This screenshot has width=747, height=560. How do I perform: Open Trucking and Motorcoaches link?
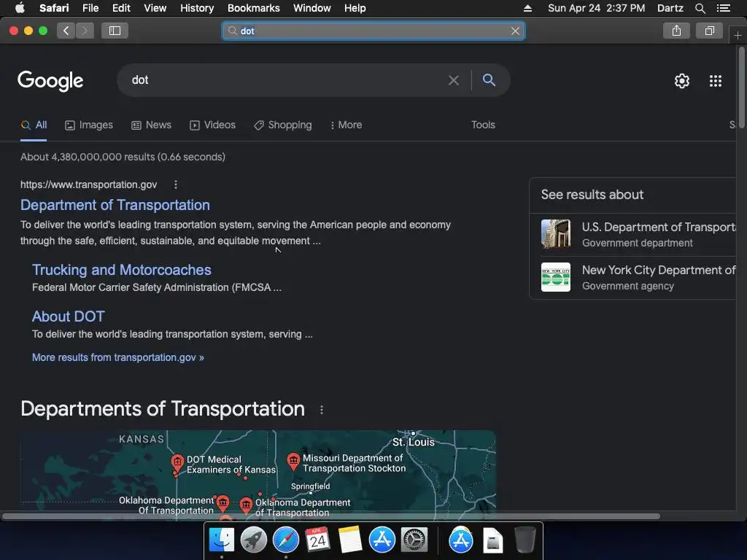[122, 270]
